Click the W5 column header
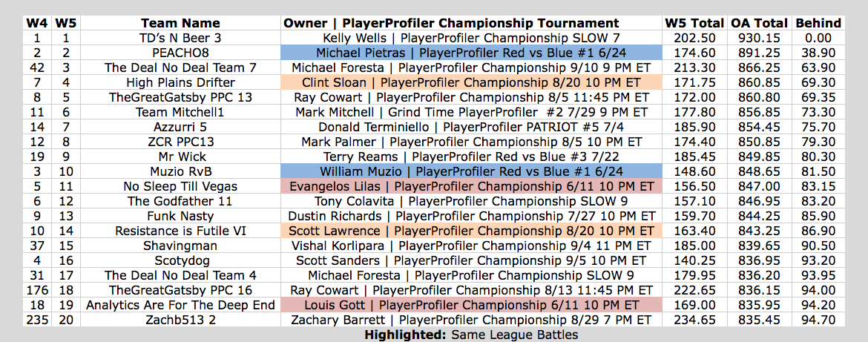This screenshot has height=342, width=868. (65, 23)
